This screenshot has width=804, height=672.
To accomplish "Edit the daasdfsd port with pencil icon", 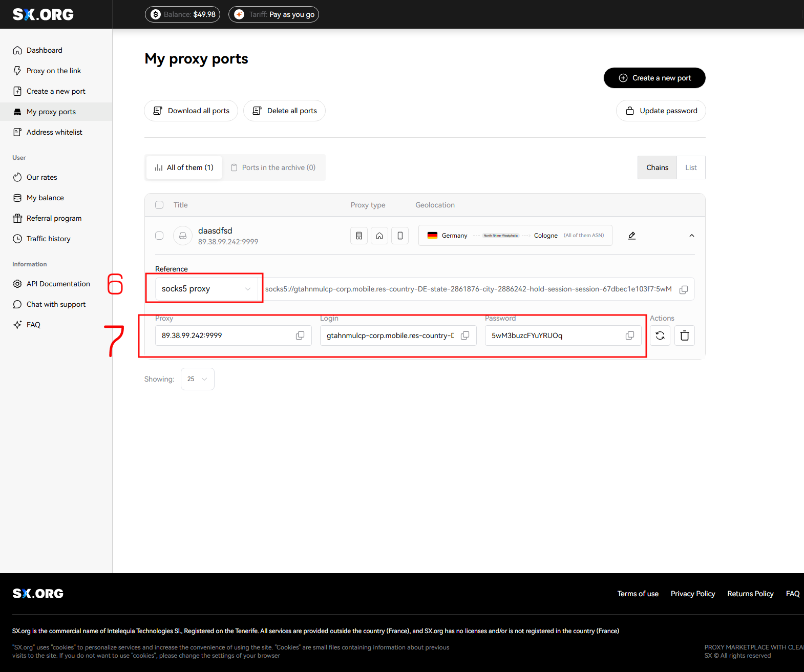I will [x=632, y=236].
